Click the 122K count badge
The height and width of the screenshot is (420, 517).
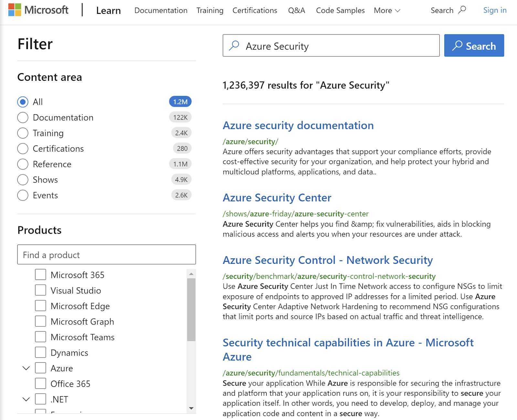[180, 117]
